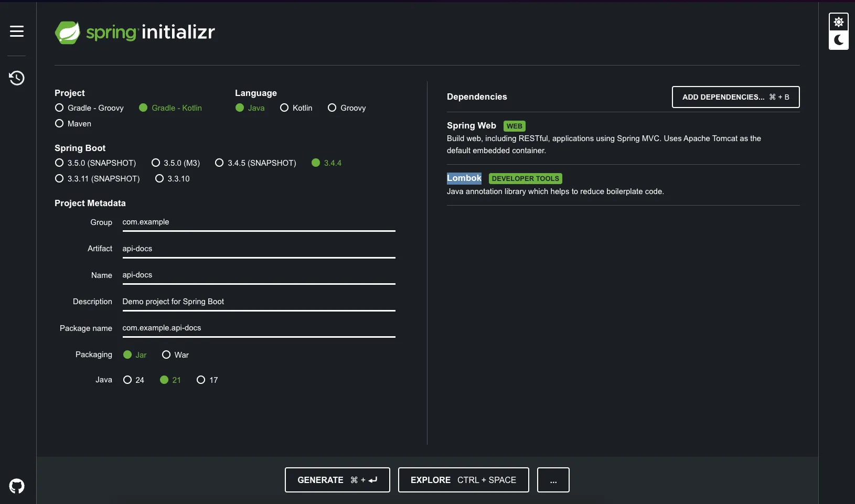
Task: Click the highlighted Lombok dependency title
Action: pos(464,178)
